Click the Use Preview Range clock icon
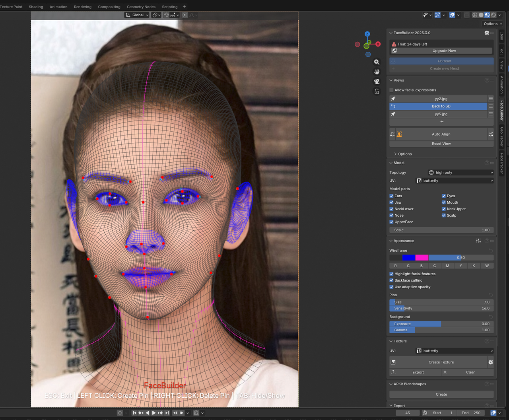This screenshot has width=509, height=420. pos(425,413)
